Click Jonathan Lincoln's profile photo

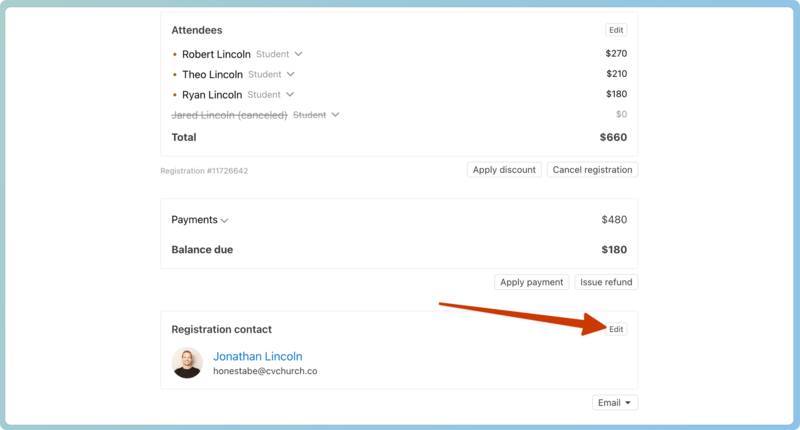click(187, 363)
